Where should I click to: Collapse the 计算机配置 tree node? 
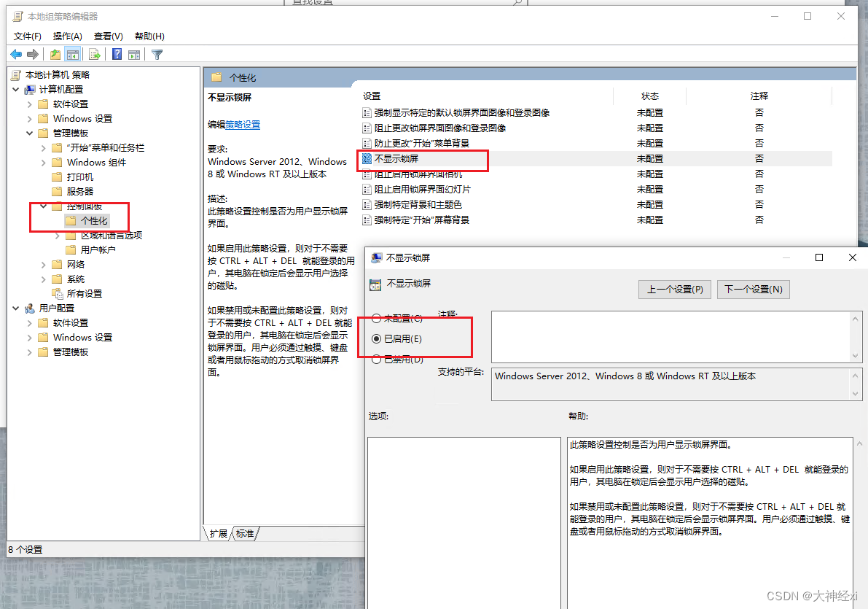pos(16,89)
